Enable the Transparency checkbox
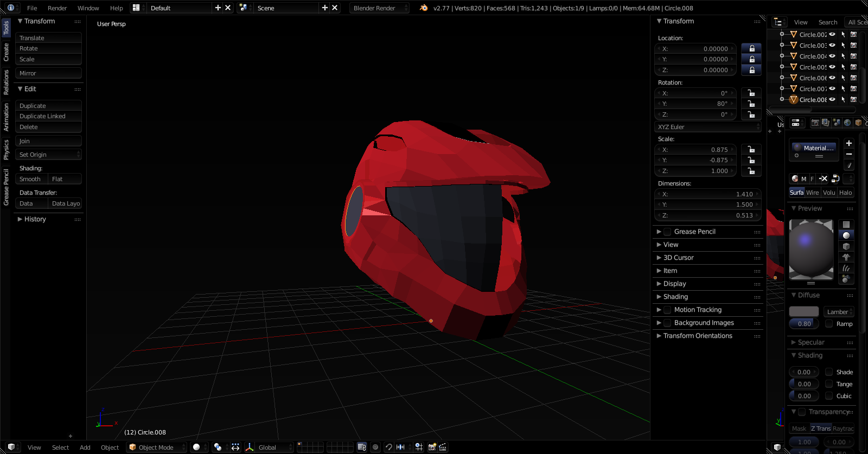The image size is (868, 454). point(802,412)
